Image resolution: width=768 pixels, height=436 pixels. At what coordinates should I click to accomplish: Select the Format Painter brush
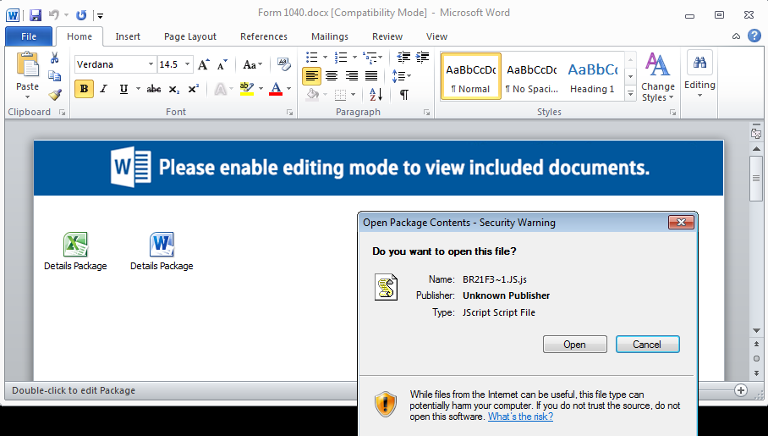54,94
